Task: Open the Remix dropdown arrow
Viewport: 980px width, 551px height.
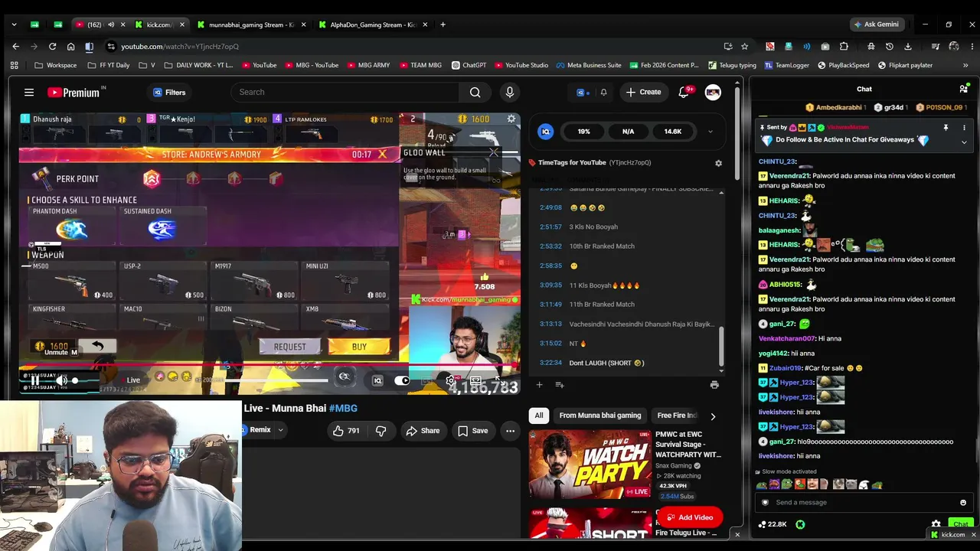Action: (280, 430)
